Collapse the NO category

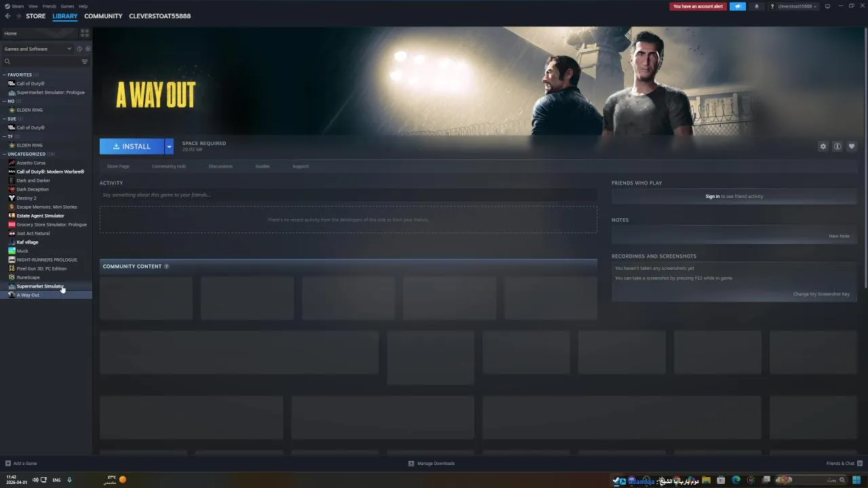[x=4, y=101]
